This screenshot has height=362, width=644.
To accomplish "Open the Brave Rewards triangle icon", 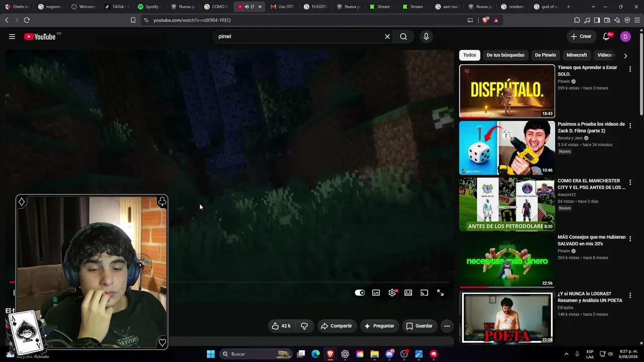I will pos(496,20).
